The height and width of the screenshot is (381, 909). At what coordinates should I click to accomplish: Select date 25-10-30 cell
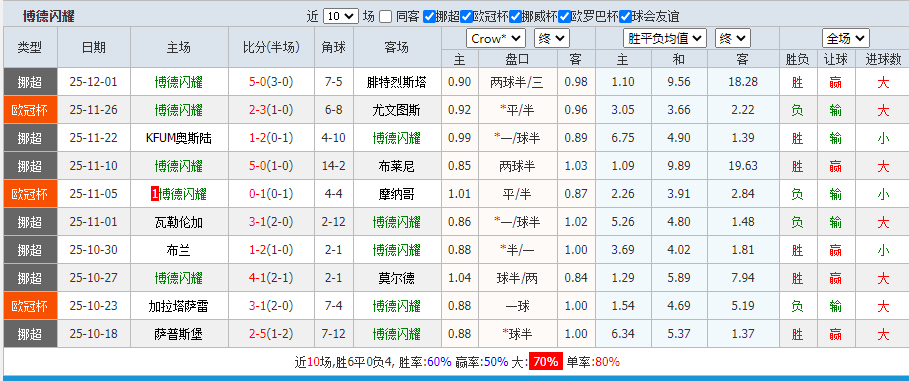93,250
